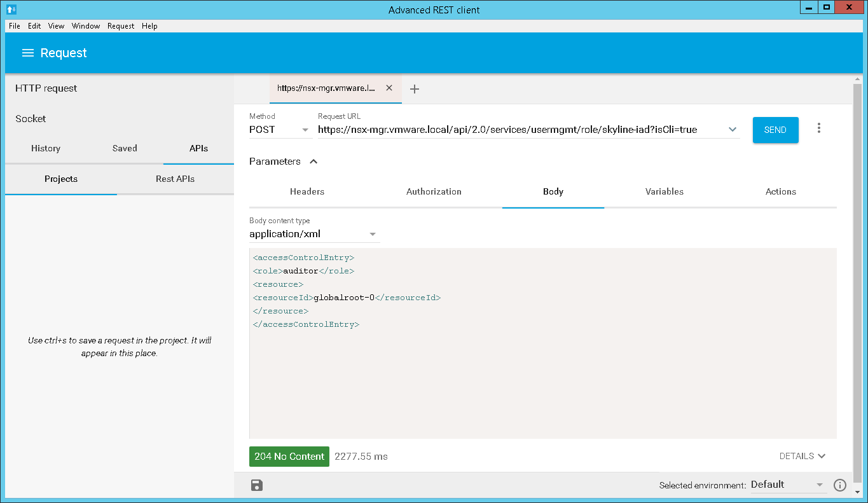
Task: Click the Advanced REST client app icon
Action: 11,10
